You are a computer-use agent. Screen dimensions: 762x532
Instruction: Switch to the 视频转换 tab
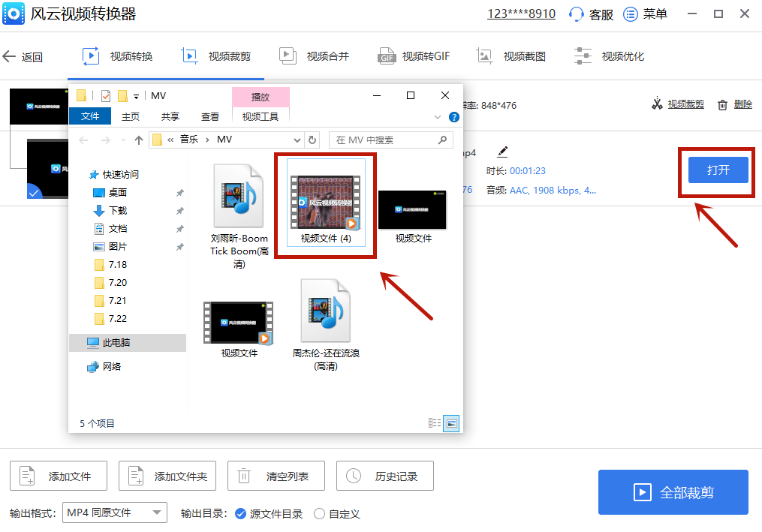tap(117, 56)
